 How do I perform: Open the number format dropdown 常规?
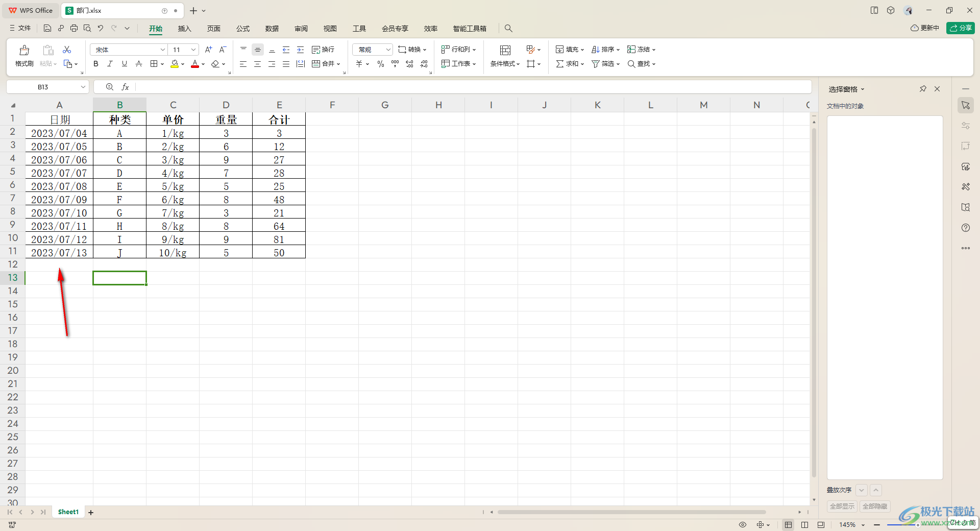tap(388, 50)
